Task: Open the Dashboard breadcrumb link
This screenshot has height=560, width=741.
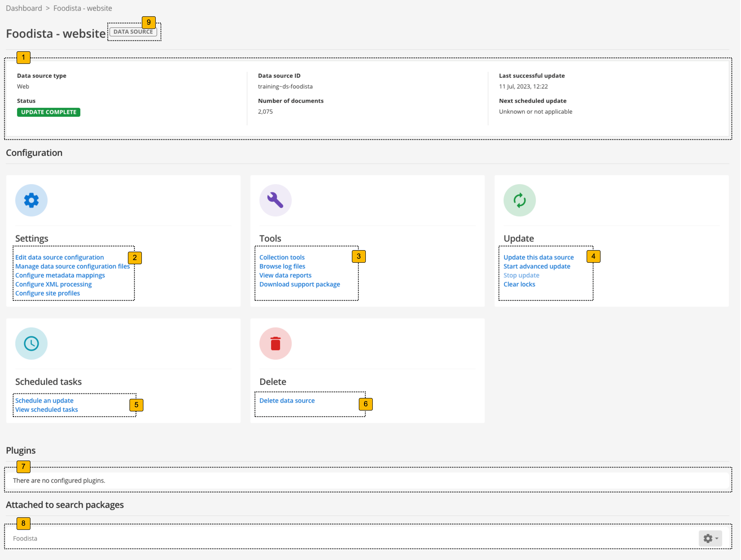Action: [24, 8]
